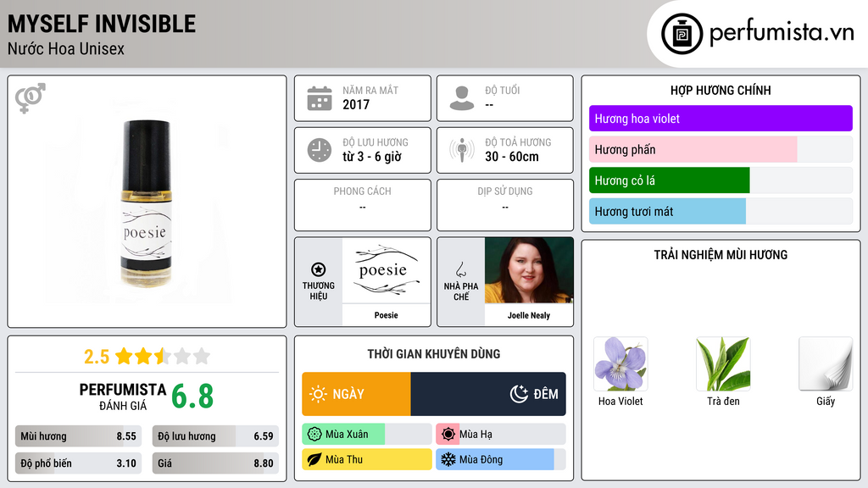Viewport: 868px width, 488px height.
Task: Click the star badge icon above Thương hiệu
Action: [319, 269]
